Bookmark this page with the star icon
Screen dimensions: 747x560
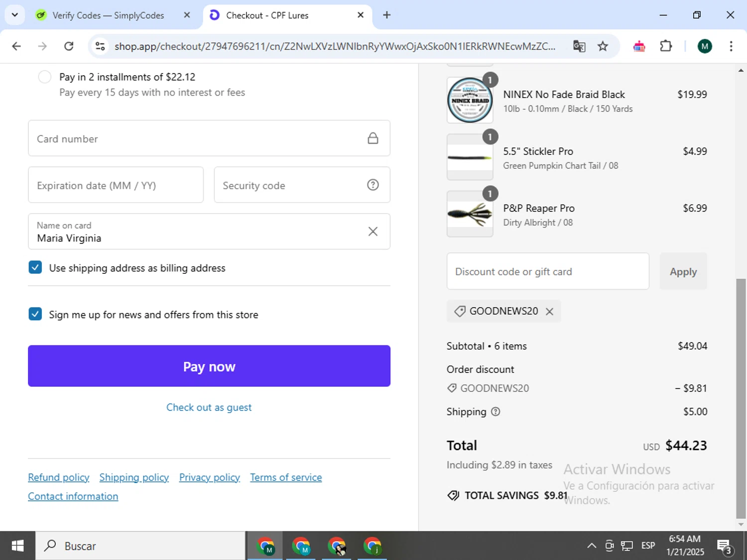[603, 46]
